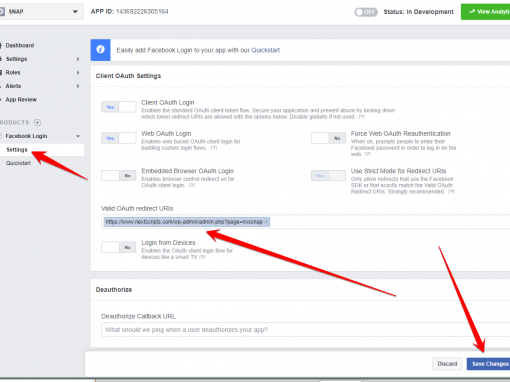The height and width of the screenshot is (382, 510).
Task: Select Facebook Login product in sidebar
Action: (x=26, y=136)
